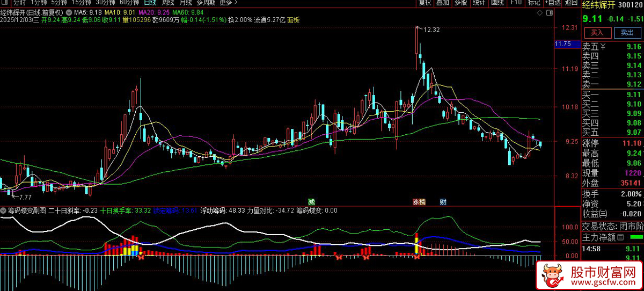
Task: Open the sub-chart indicator settings circle icon
Action: tap(3, 210)
